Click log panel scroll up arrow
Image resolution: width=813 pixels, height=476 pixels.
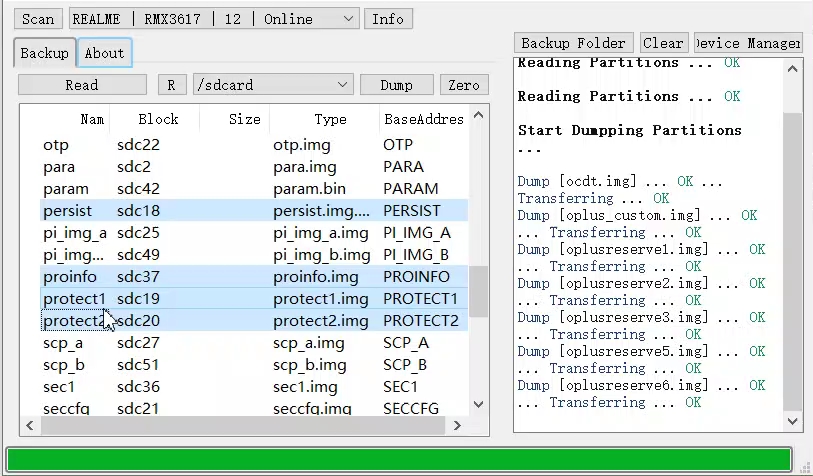coord(792,69)
